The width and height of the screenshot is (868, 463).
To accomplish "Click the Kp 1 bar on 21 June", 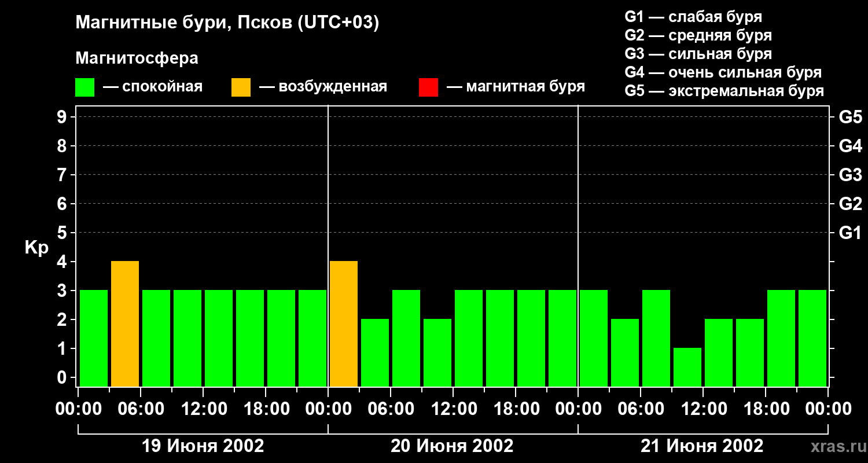I will pyautogui.click(x=687, y=368).
